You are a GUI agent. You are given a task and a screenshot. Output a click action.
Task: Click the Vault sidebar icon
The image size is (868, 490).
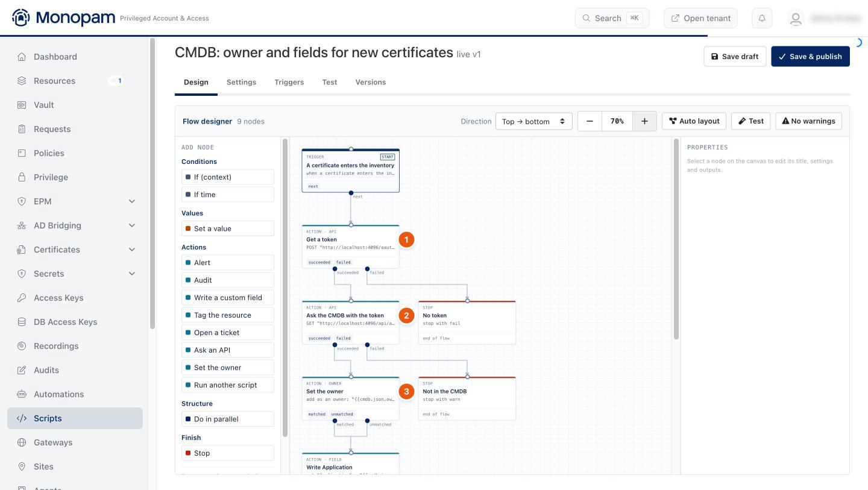(22, 105)
